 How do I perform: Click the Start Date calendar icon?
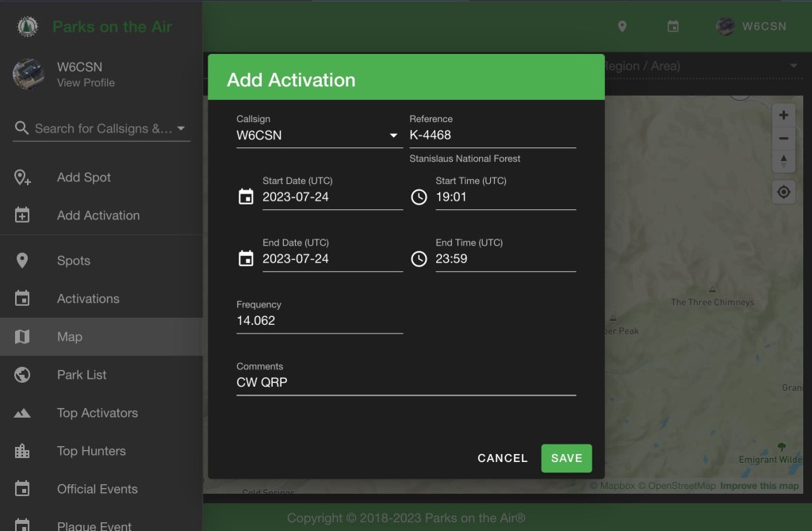(246, 197)
